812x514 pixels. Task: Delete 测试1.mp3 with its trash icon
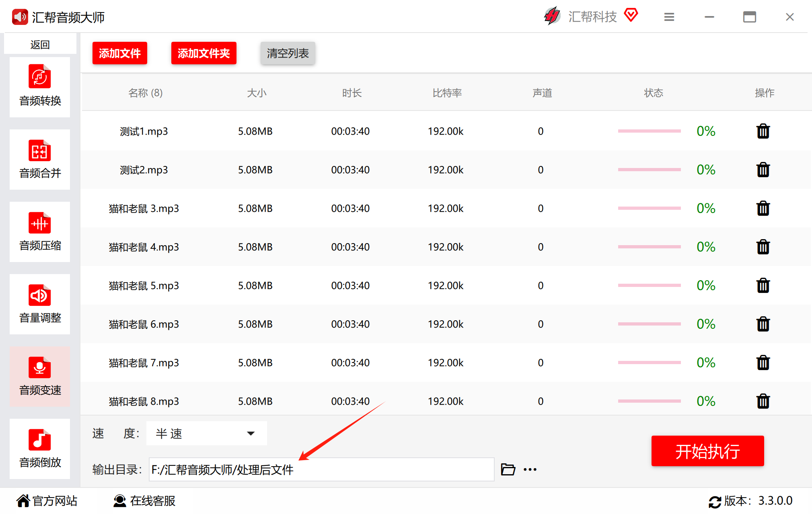[x=763, y=131]
